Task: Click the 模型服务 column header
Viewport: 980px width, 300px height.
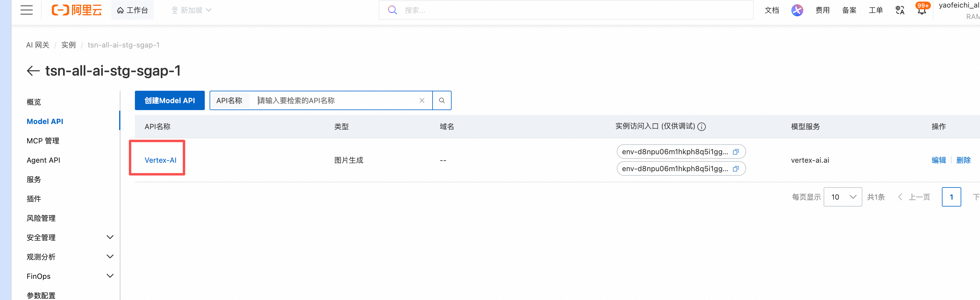Action: [x=805, y=127]
